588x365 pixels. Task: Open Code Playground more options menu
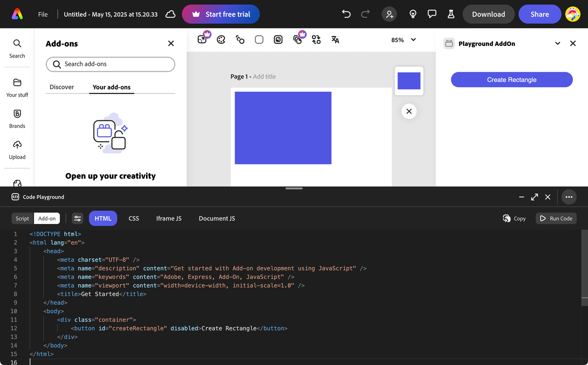(x=569, y=197)
